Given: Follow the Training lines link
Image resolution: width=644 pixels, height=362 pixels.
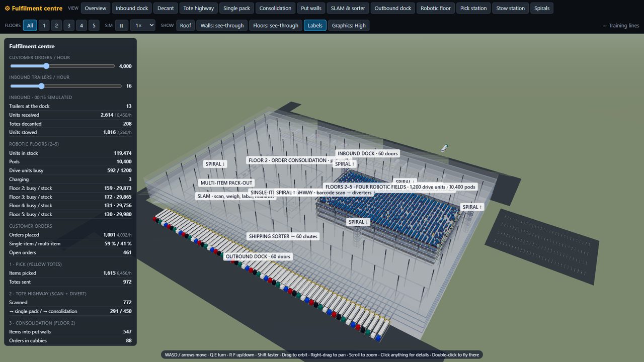Looking at the screenshot, I should click(621, 26).
